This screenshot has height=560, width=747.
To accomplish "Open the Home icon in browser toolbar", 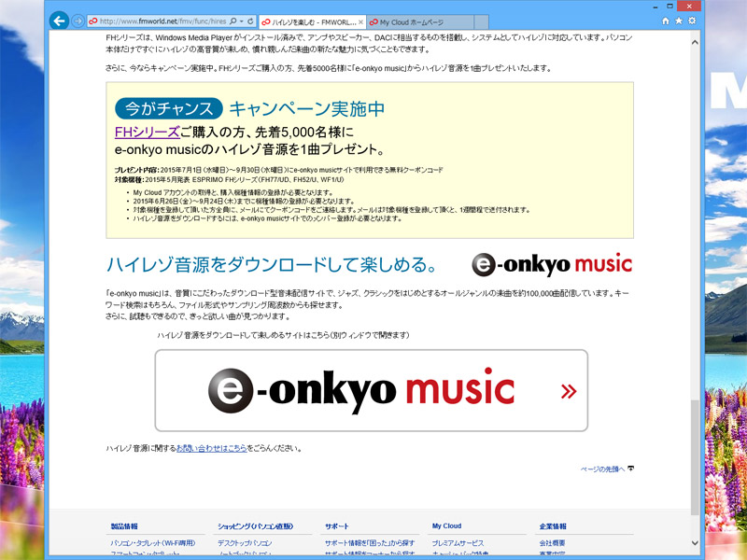I will pyautogui.click(x=666, y=20).
